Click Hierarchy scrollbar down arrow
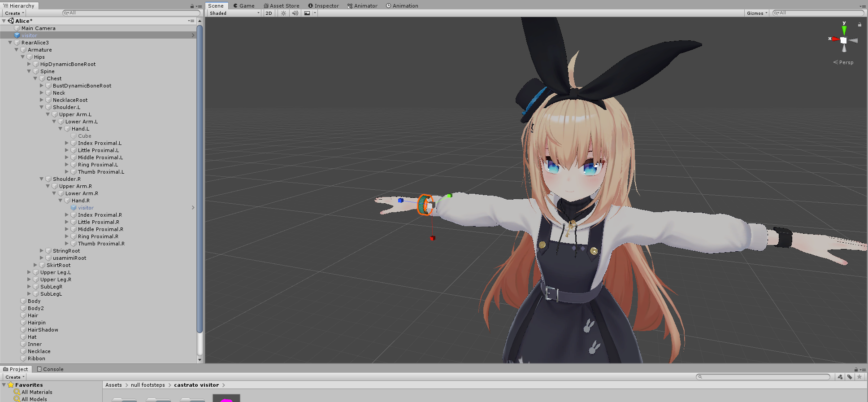This screenshot has width=868, height=402. click(200, 360)
